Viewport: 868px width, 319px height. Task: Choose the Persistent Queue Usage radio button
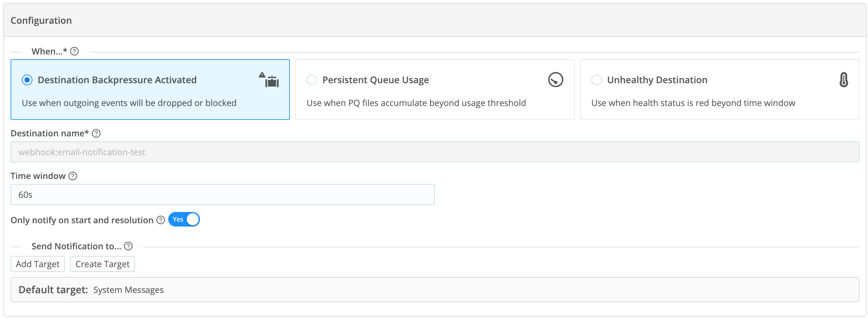(x=311, y=80)
